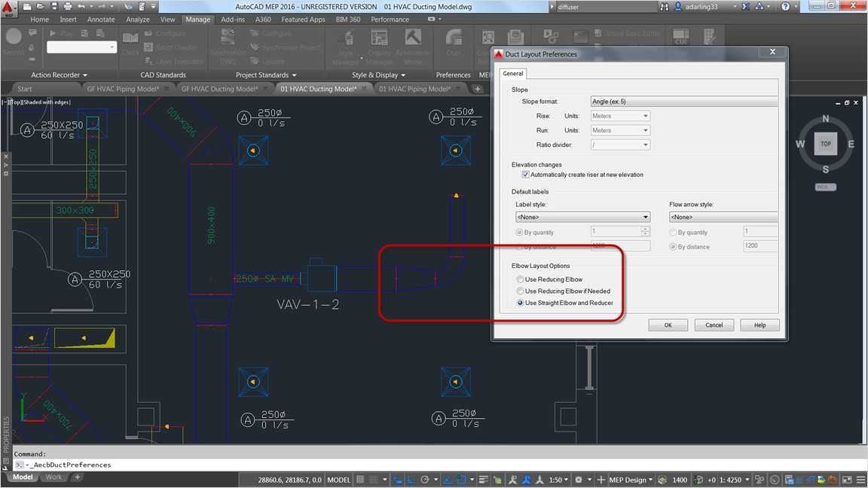
Task: Expand the Action Recorder panel
Action: (x=60, y=75)
